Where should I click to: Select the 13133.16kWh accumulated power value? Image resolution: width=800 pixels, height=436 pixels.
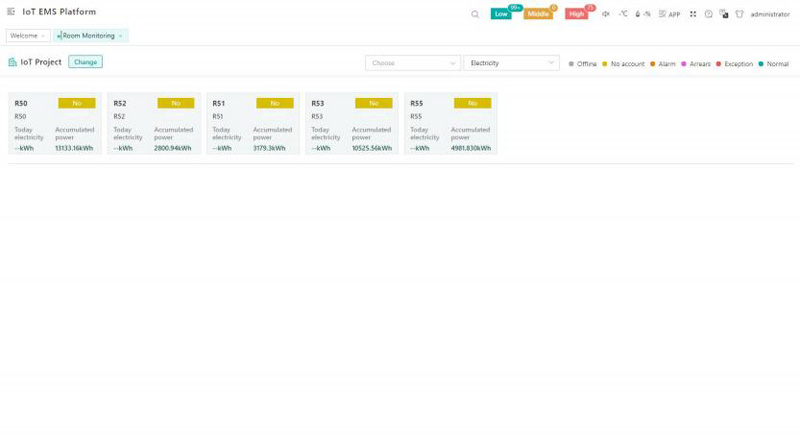[x=74, y=148]
